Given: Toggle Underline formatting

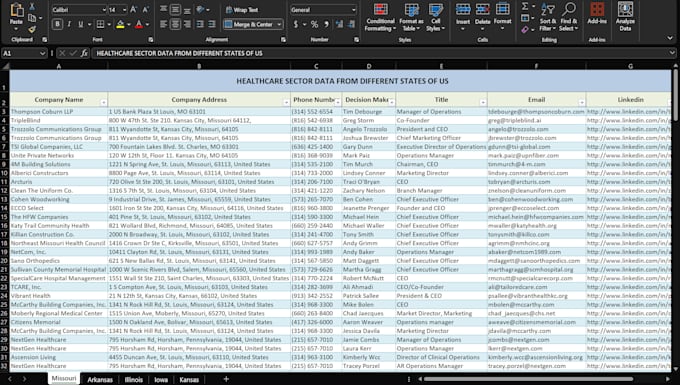Looking at the screenshot, I should point(81,24).
